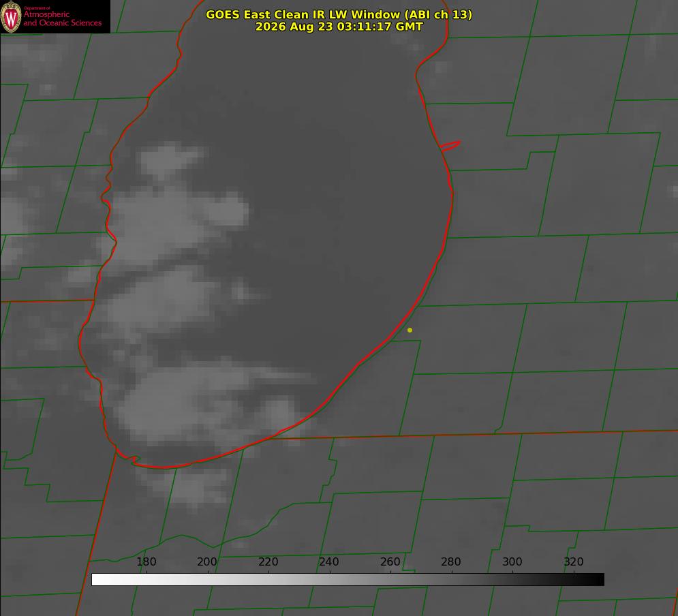Click the 240 label on colorbar
678x616 pixels.
(329, 561)
